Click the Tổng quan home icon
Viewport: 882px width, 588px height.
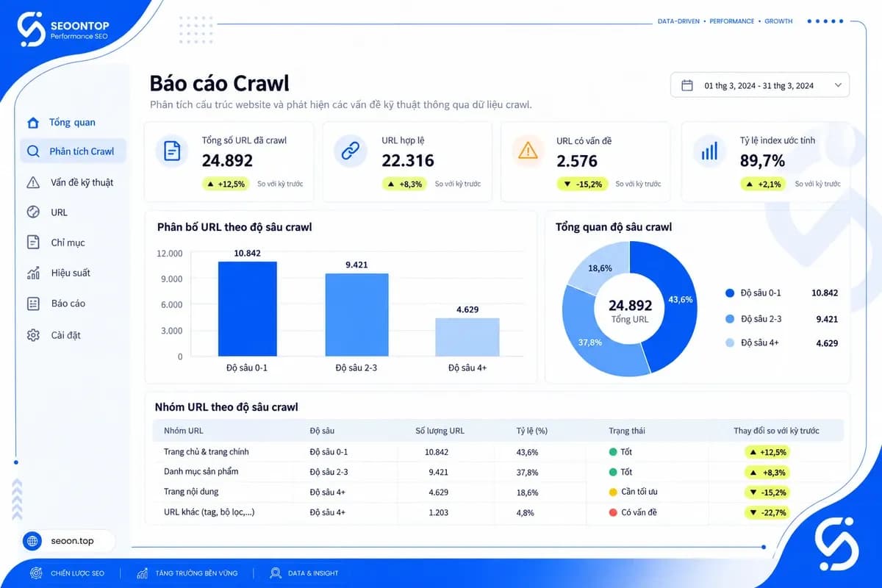(33, 123)
